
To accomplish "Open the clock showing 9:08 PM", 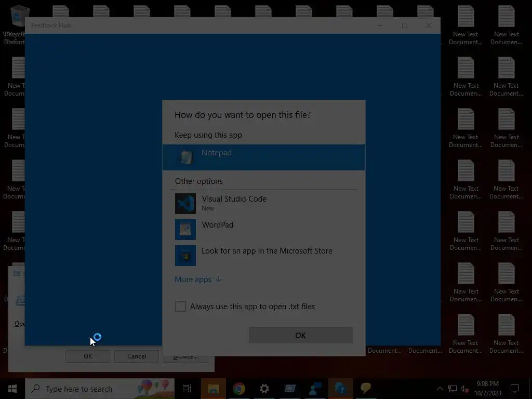I will tap(487, 389).
